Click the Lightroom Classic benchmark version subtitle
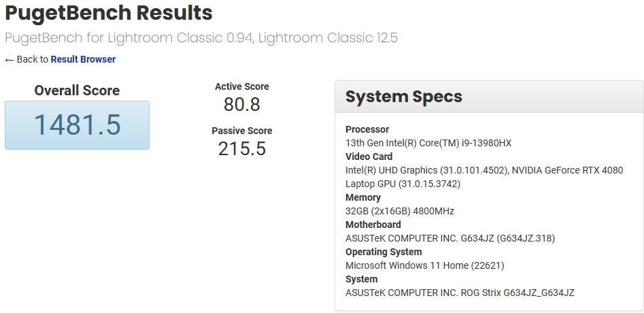 pyautogui.click(x=201, y=37)
